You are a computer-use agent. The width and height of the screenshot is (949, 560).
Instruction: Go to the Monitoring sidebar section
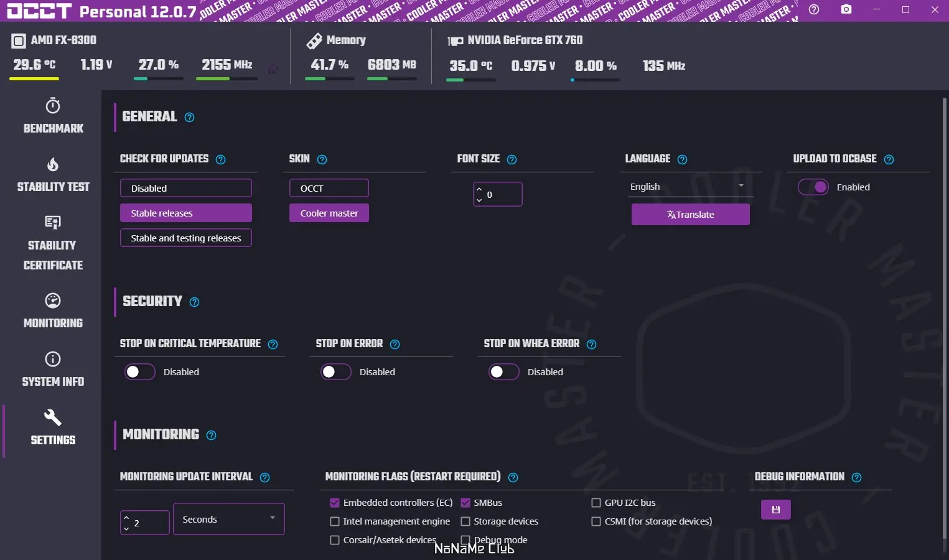point(53,310)
